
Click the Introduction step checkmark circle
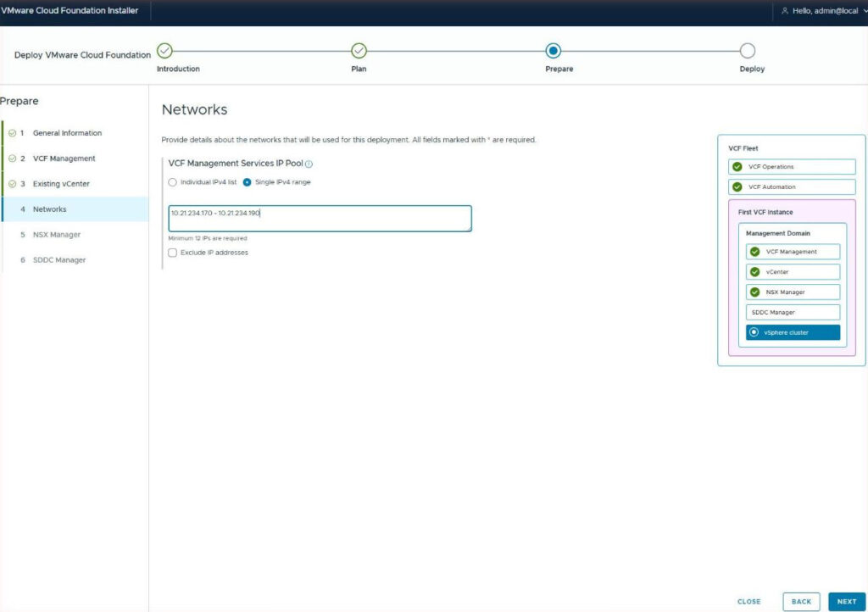164,51
